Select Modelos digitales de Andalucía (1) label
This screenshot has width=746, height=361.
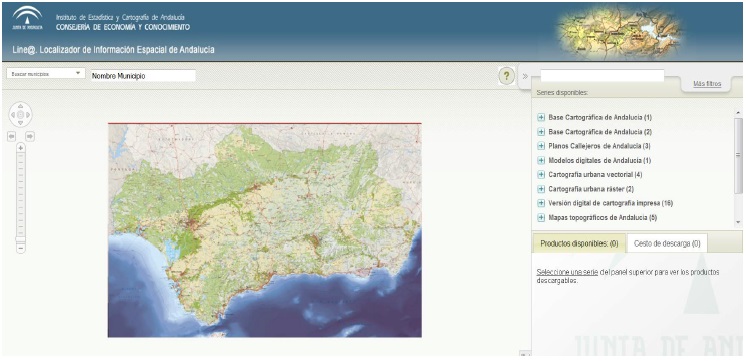tap(599, 160)
